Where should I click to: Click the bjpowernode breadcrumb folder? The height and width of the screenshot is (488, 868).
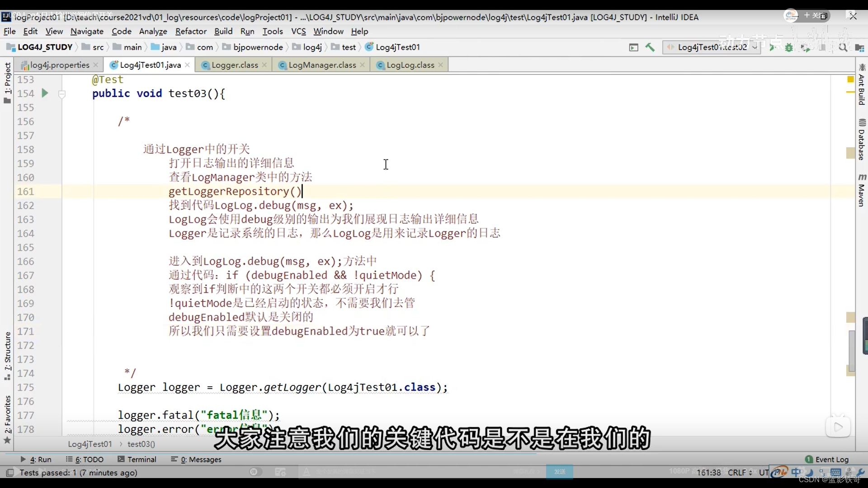pos(253,47)
